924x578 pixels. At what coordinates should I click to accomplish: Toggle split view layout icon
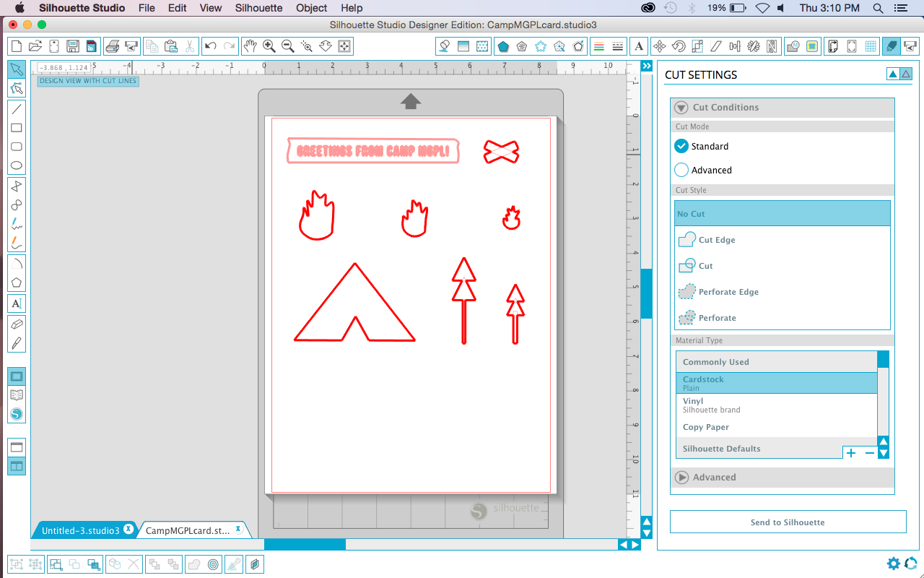click(17, 466)
